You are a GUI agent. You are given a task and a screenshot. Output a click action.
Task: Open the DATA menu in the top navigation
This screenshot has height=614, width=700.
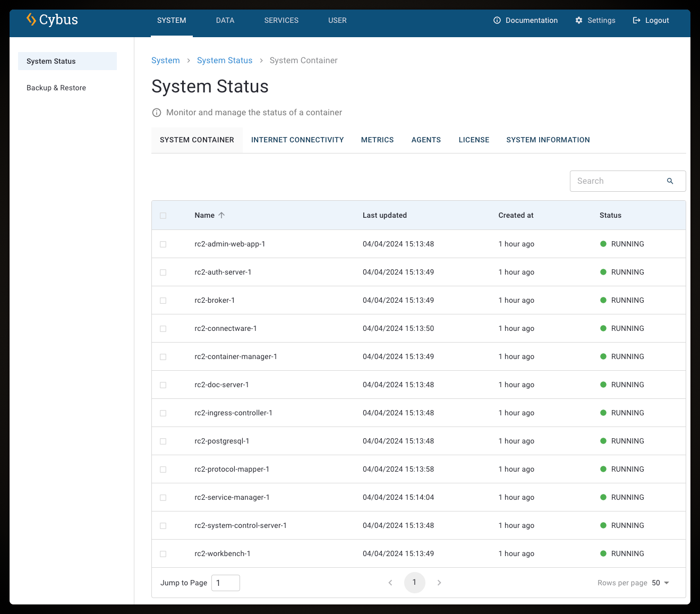pos(225,20)
